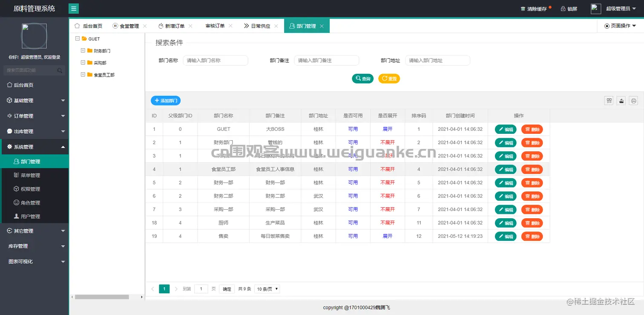Click the sidebar search input
The image size is (644, 315).
pos(34,70)
